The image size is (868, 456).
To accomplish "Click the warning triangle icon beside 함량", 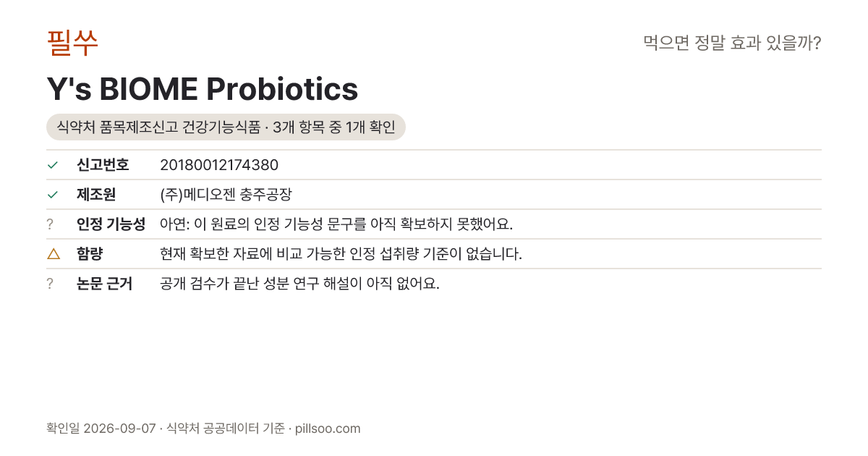I will coord(53,254).
